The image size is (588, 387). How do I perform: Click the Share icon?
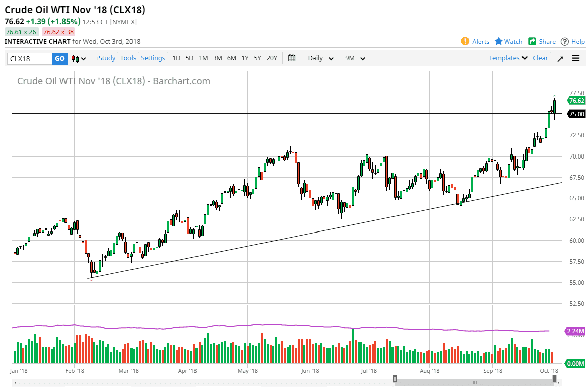click(x=531, y=41)
